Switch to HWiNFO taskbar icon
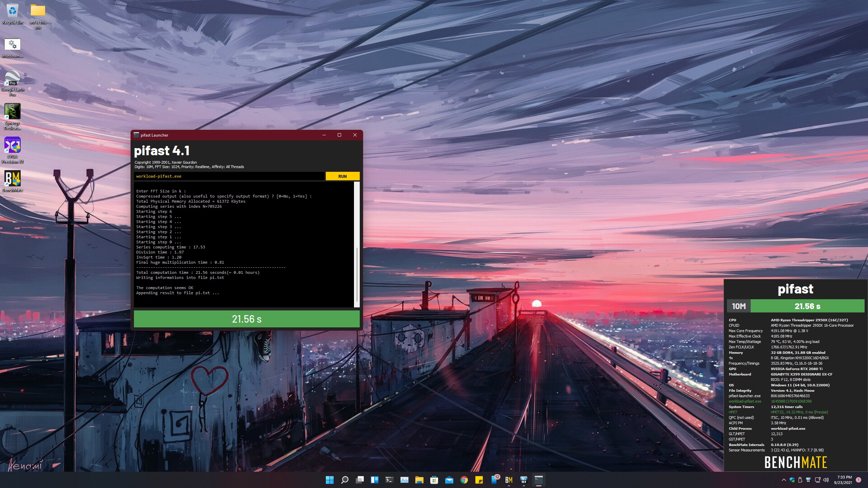 pyautogui.click(x=524, y=480)
